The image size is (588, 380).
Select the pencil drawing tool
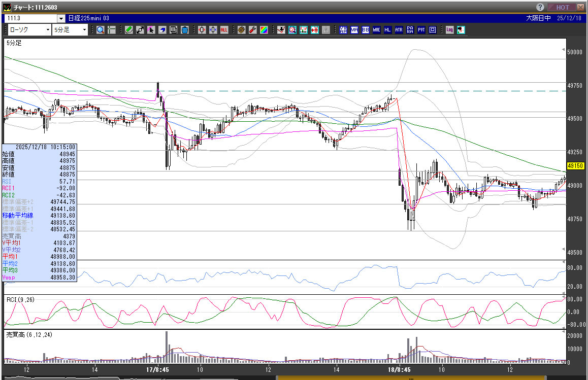pos(129,30)
